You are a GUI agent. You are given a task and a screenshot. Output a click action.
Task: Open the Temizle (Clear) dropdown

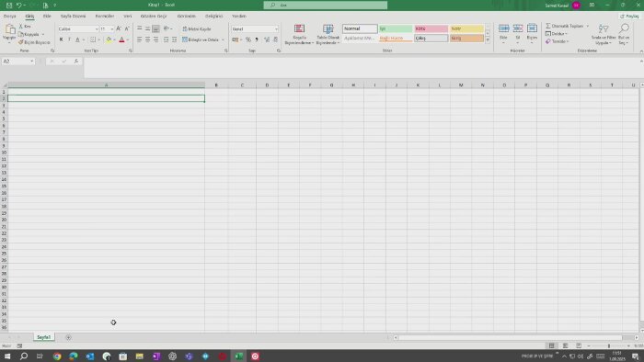(x=558, y=41)
